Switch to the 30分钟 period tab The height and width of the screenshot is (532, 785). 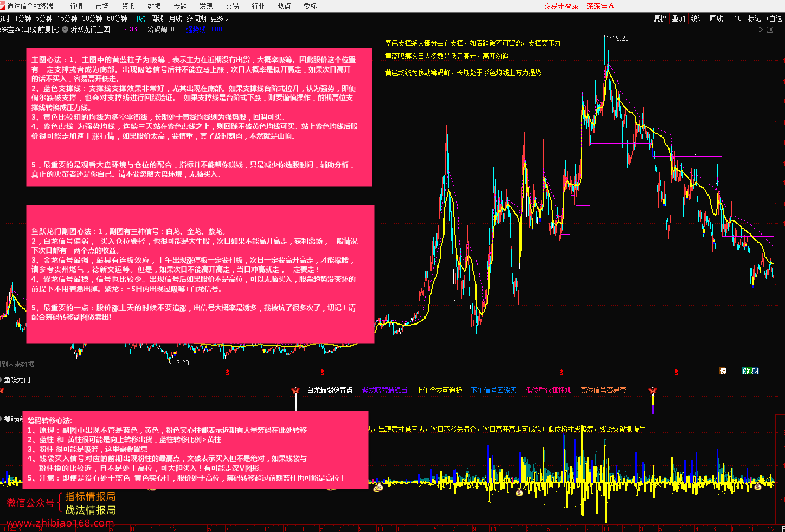pos(92,18)
